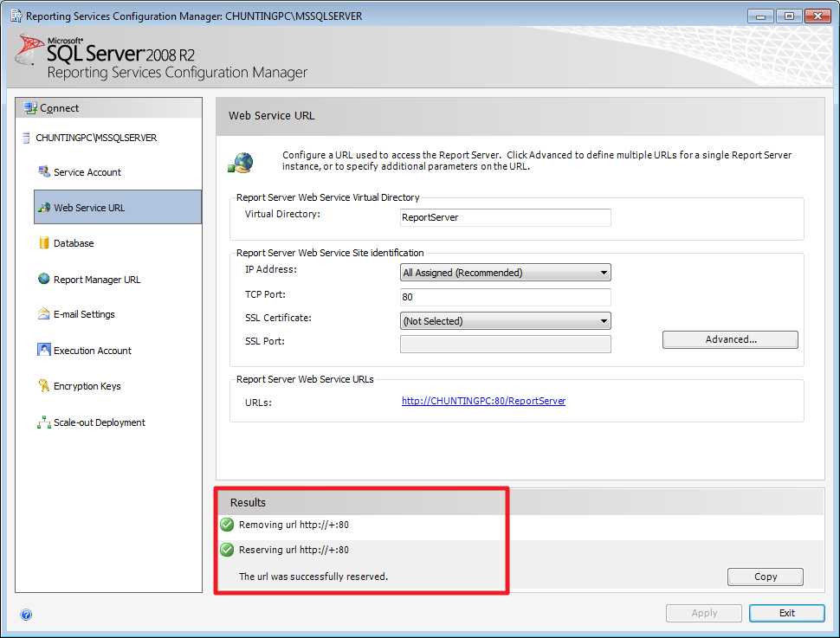Select the Web Service URL page
Image resolution: width=840 pixels, height=638 pixels.
click(118, 207)
